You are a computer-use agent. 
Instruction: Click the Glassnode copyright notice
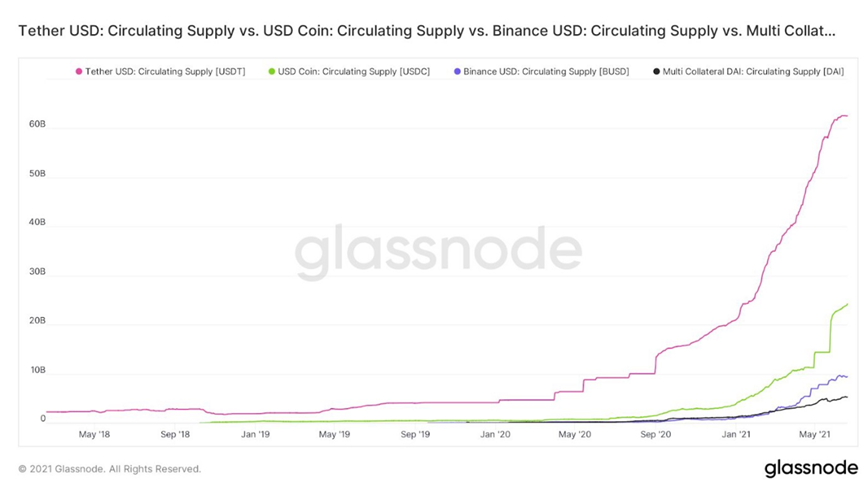(x=110, y=468)
